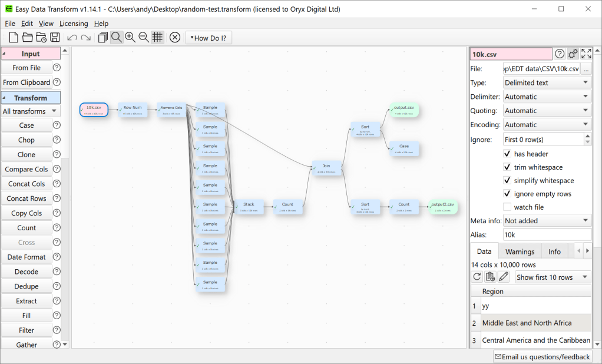Click 'Email us questions/feedback' at the bottom
Viewport: 602px width, 364px height.
point(543,356)
